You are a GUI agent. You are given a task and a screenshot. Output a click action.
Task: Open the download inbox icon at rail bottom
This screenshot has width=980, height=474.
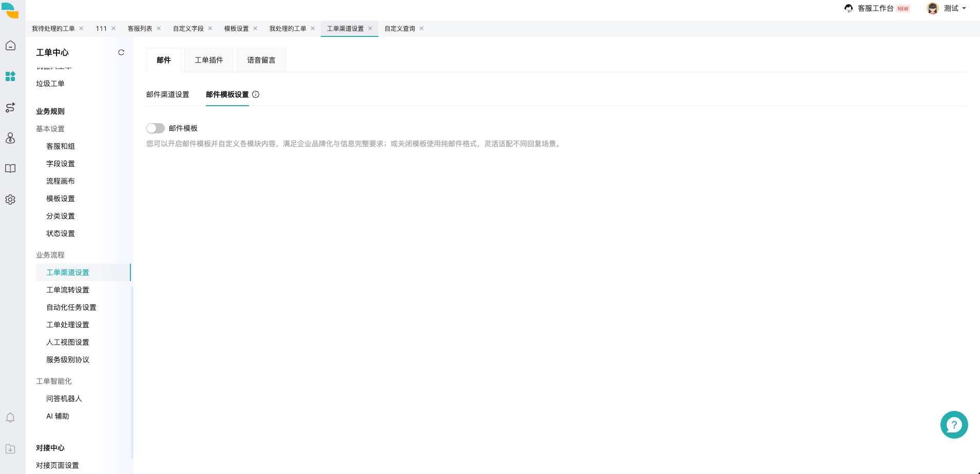coord(10,449)
